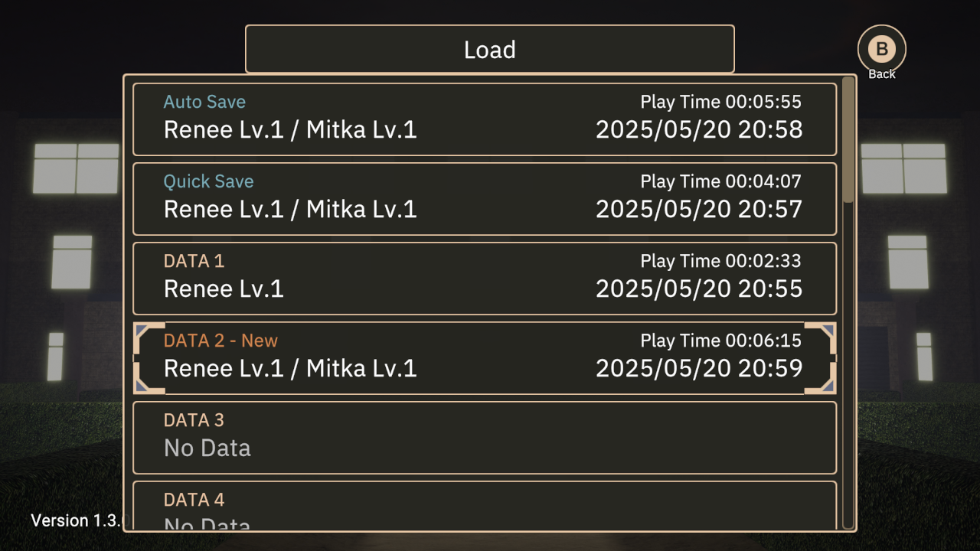
Task: Choose the DATA 1 save slot
Action: click(485, 279)
